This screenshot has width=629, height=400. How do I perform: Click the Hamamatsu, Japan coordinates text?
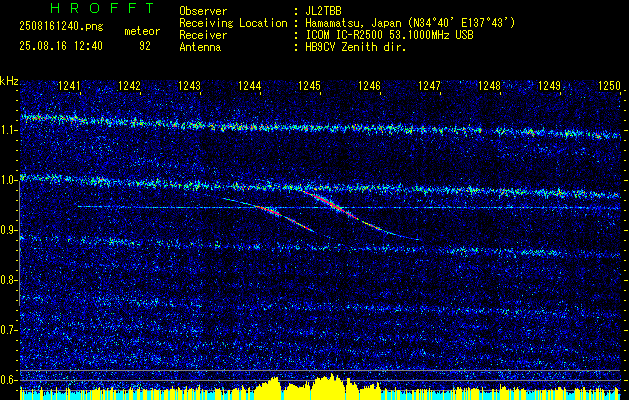tap(410, 23)
